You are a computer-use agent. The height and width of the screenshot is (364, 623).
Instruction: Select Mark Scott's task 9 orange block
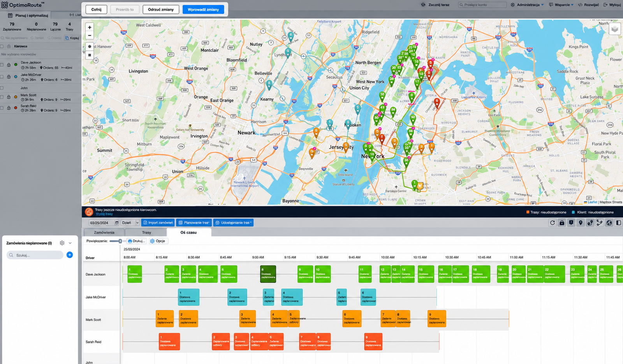click(x=436, y=318)
